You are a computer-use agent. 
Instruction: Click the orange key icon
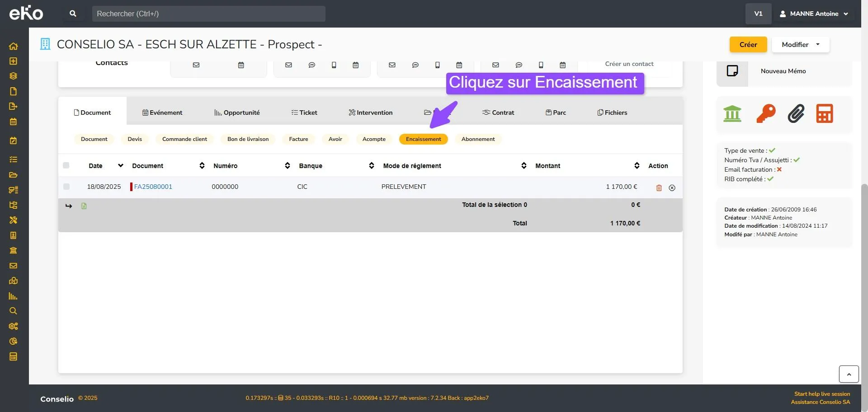[x=766, y=113]
